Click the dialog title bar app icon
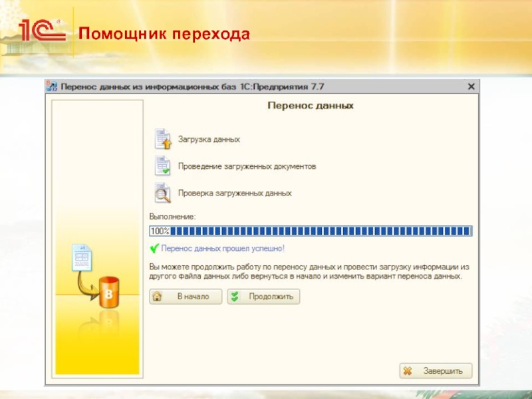532x399 pixels. pos(52,86)
